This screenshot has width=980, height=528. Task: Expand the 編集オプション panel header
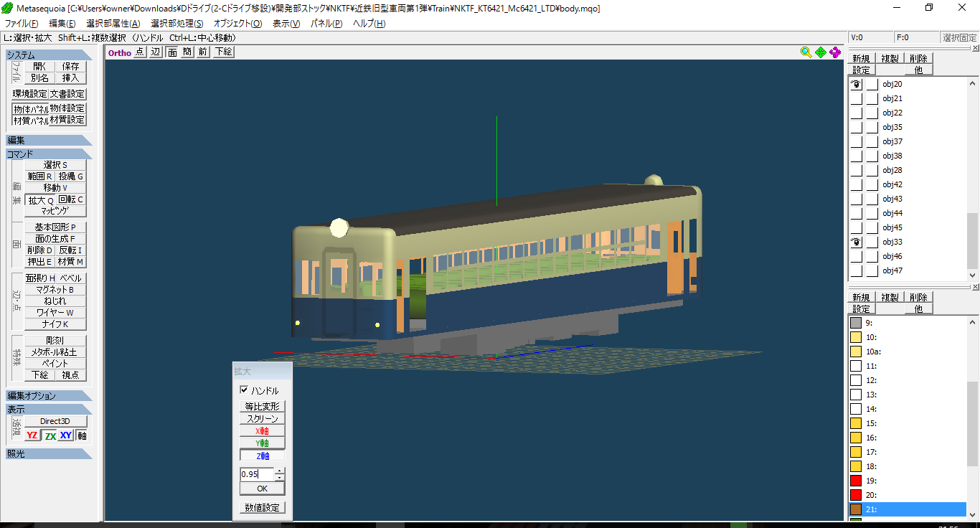click(49, 396)
